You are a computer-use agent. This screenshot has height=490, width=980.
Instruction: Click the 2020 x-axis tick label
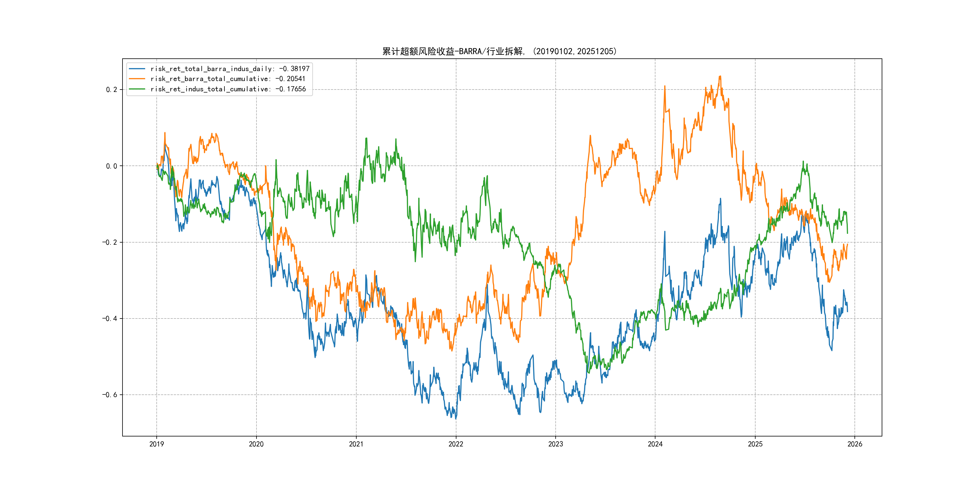(256, 444)
